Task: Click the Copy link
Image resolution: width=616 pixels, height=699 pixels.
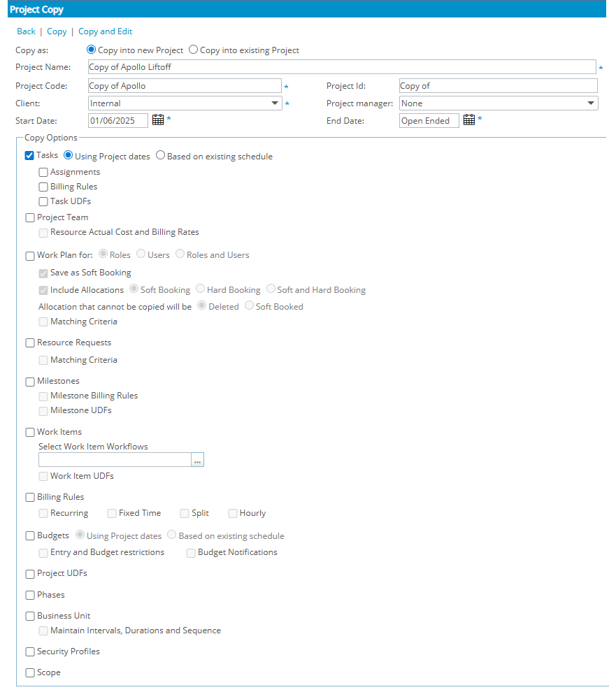Action: [57, 31]
